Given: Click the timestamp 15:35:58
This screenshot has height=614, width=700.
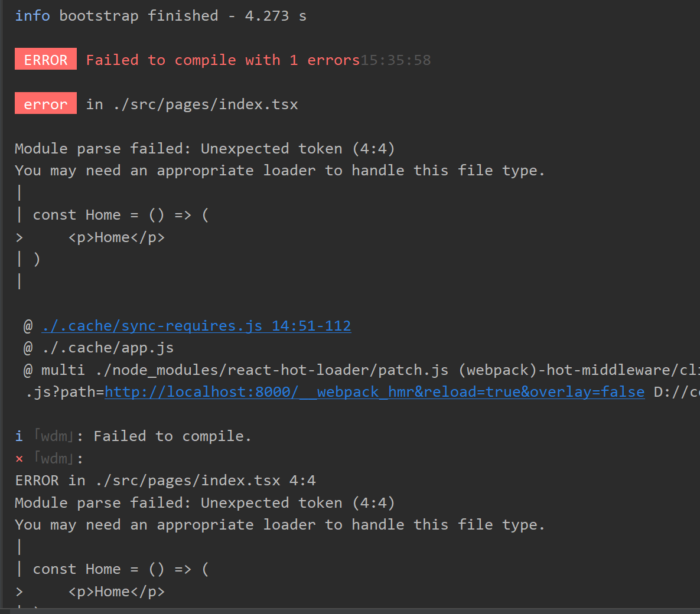Looking at the screenshot, I should [396, 60].
